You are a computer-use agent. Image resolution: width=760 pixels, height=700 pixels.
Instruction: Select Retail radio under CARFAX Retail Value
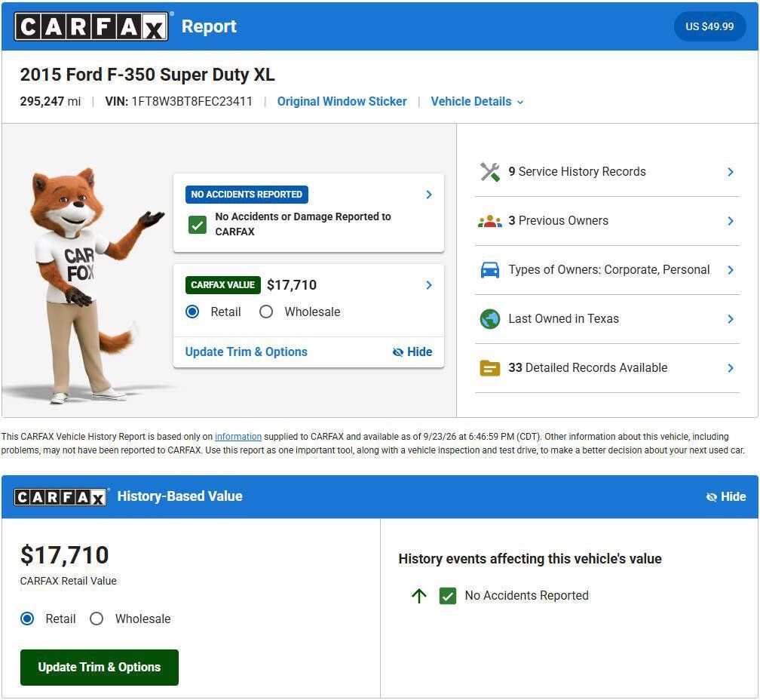pos(27,619)
